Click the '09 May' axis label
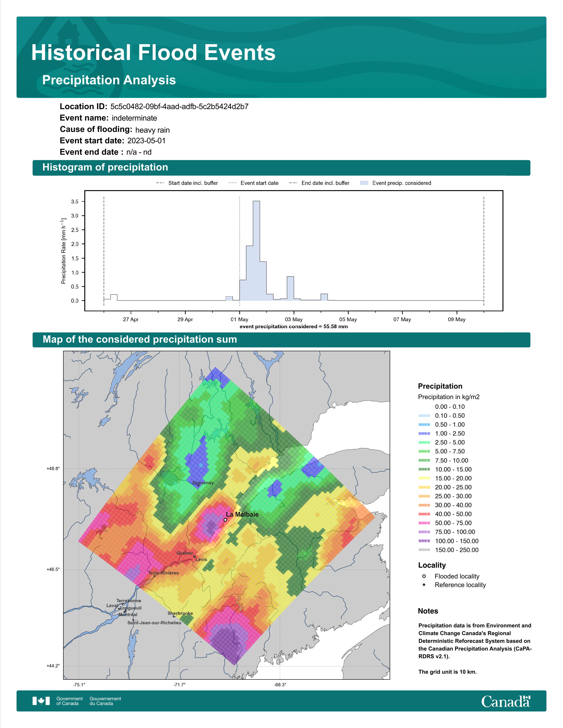This screenshot has width=563, height=728. 457,319
